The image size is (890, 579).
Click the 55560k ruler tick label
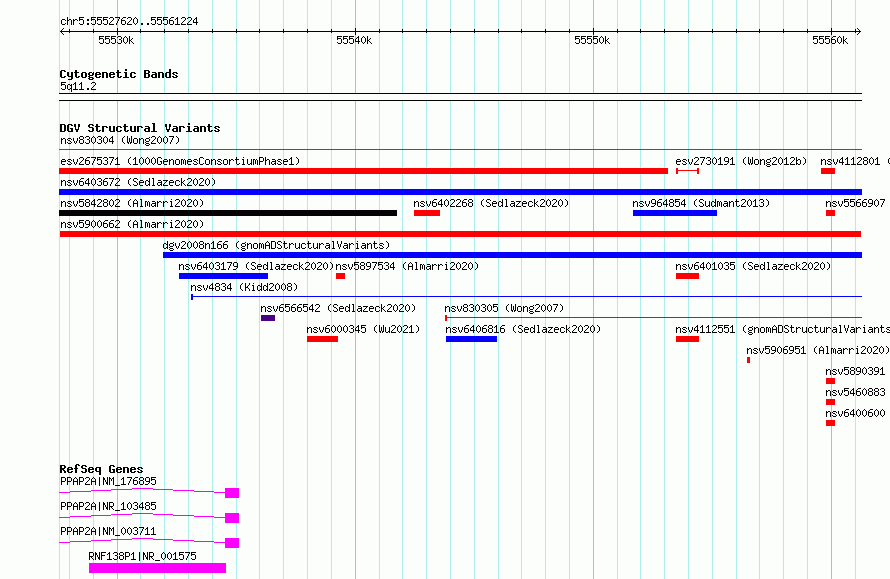coord(830,40)
